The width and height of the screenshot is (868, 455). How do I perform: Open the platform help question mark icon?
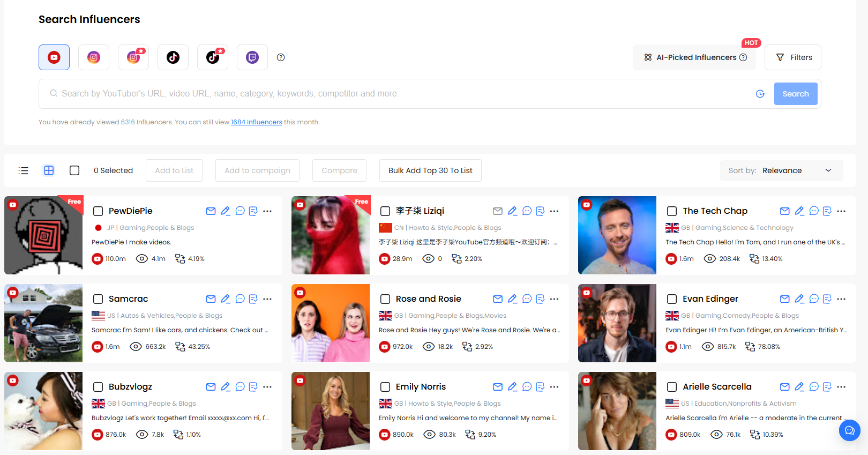click(281, 57)
